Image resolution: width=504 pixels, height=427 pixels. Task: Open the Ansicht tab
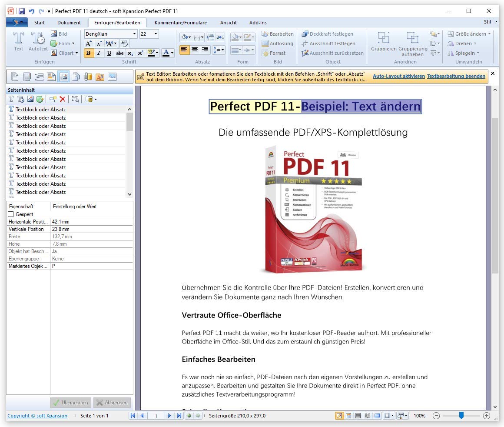pyautogui.click(x=229, y=23)
